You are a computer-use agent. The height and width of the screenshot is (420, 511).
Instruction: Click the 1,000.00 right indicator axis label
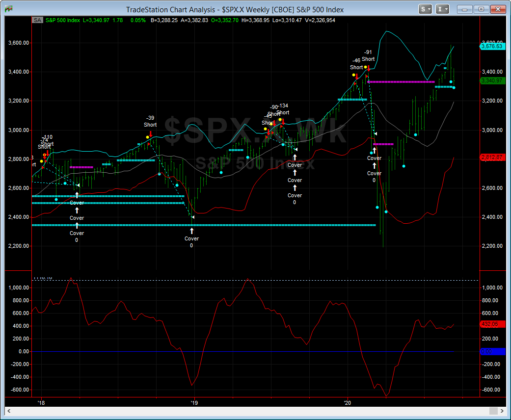pyautogui.click(x=492, y=288)
